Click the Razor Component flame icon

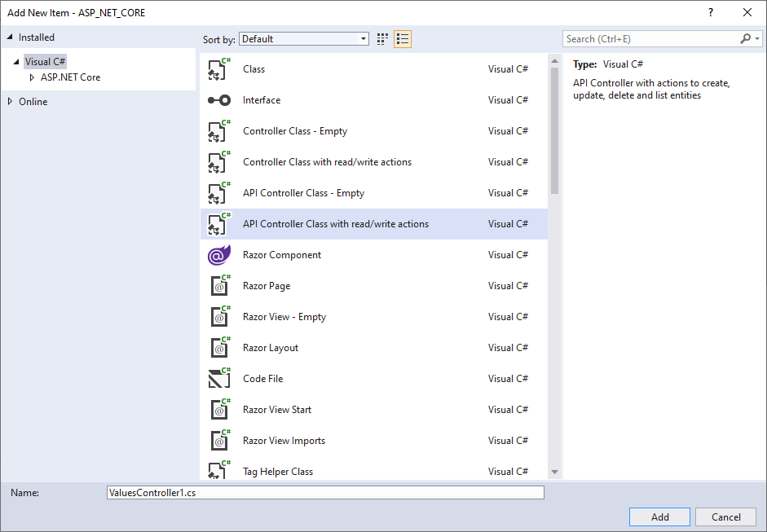coord(218,255)
